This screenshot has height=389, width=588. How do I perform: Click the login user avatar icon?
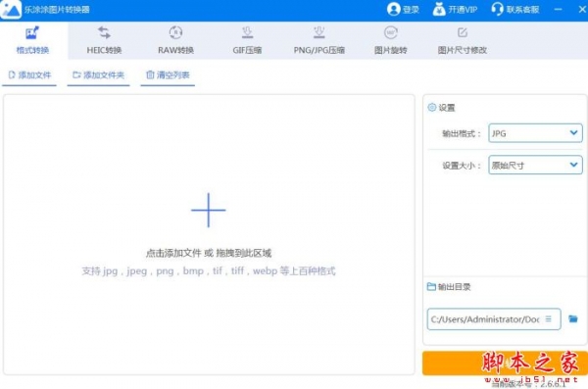click(x=393, y=9)
